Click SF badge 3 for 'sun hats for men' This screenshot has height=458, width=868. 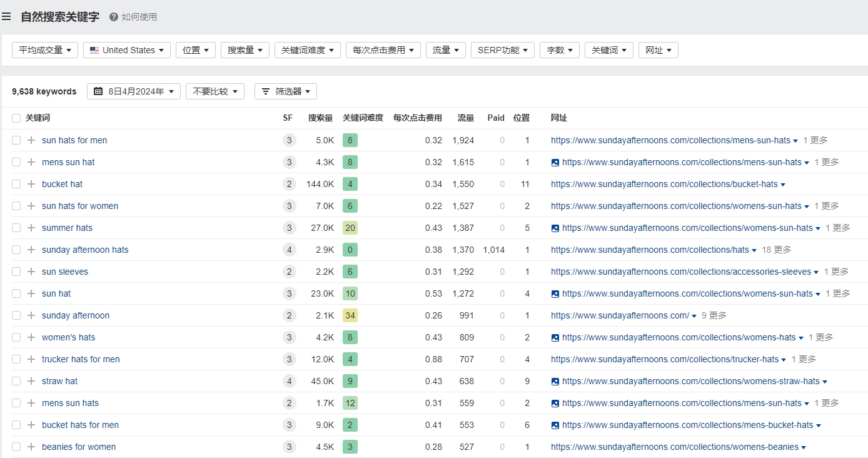[289, 140]
